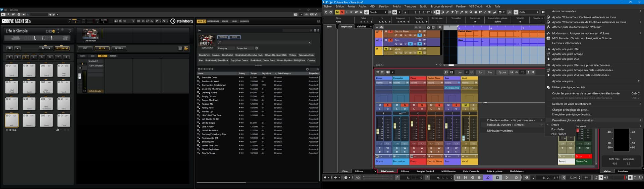This screenshot has height=189, width=644.
Task: Open the Touch automation mode dropdown
Action: pyautogui.click(x=378, y=12)
